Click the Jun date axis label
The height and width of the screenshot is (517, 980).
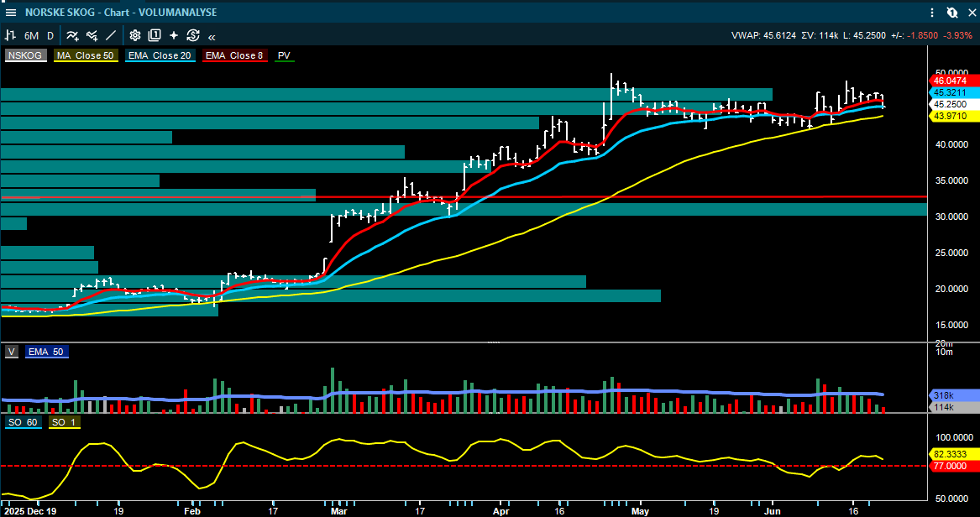(x=773, y=510)
